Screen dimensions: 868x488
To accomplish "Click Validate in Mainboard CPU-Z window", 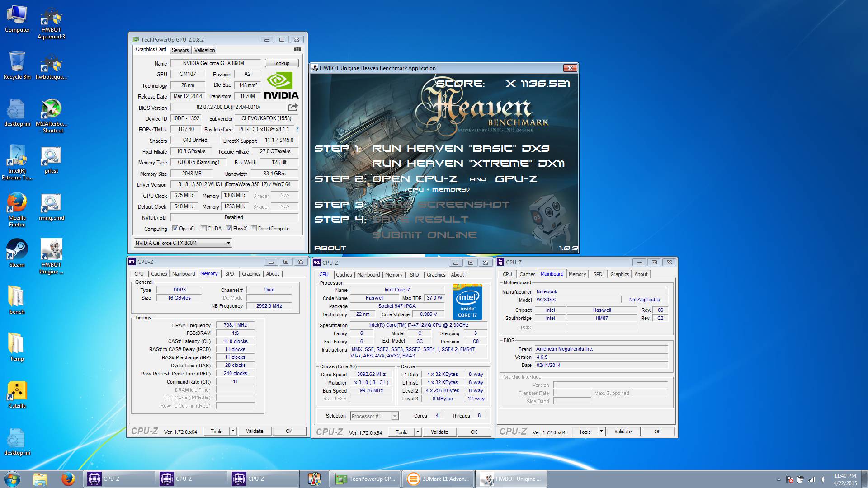I will pos(623,432).
